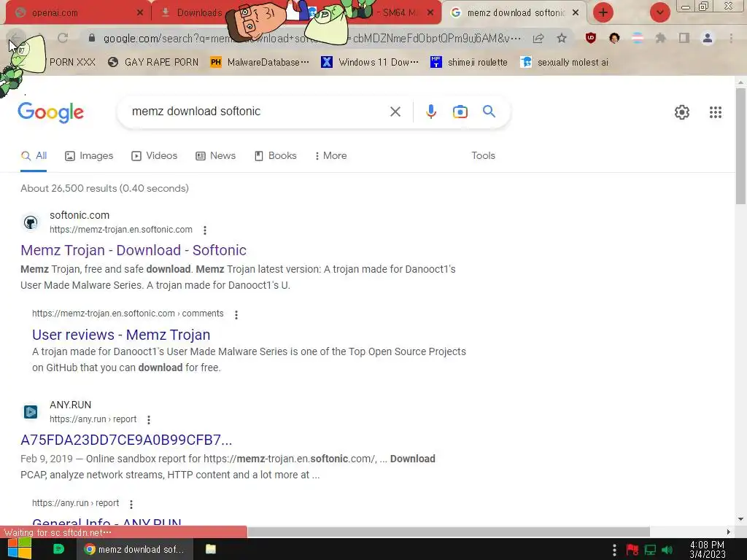This screenshot has height=560, width=747.
Task: Clear the search box with the X icon
Action: coord(395,112)
